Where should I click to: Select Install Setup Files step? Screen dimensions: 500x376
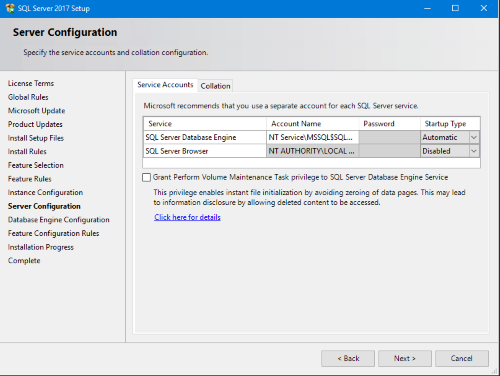pyautogui.click(x=36, y=138)
